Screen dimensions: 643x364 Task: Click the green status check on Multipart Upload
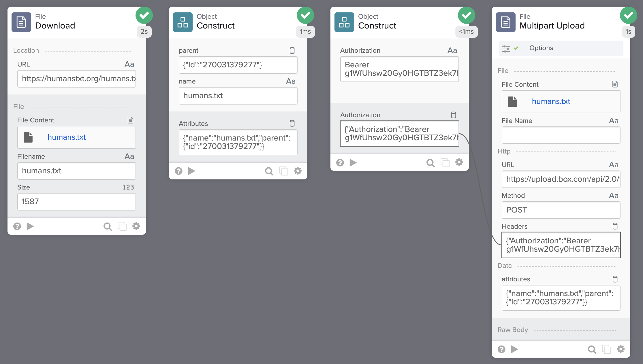pos(629,15)
